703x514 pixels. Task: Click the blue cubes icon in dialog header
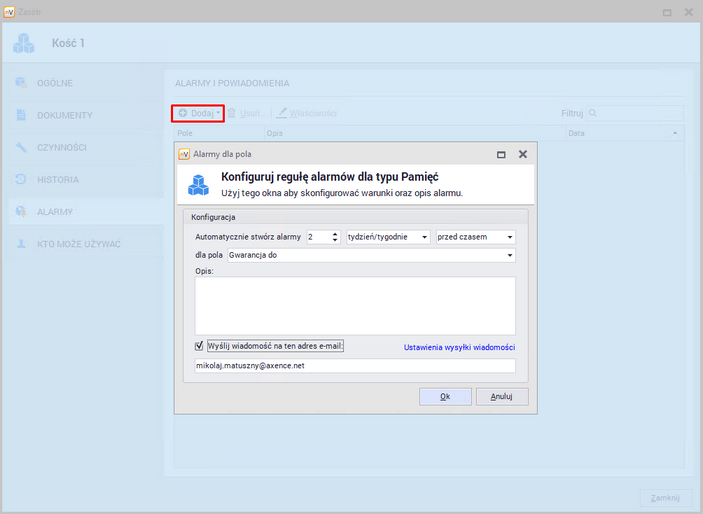pos(198,184)
